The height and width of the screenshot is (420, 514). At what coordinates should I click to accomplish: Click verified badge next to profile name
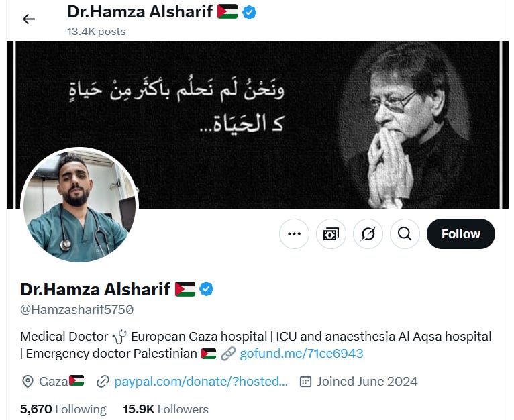(207, 289)
